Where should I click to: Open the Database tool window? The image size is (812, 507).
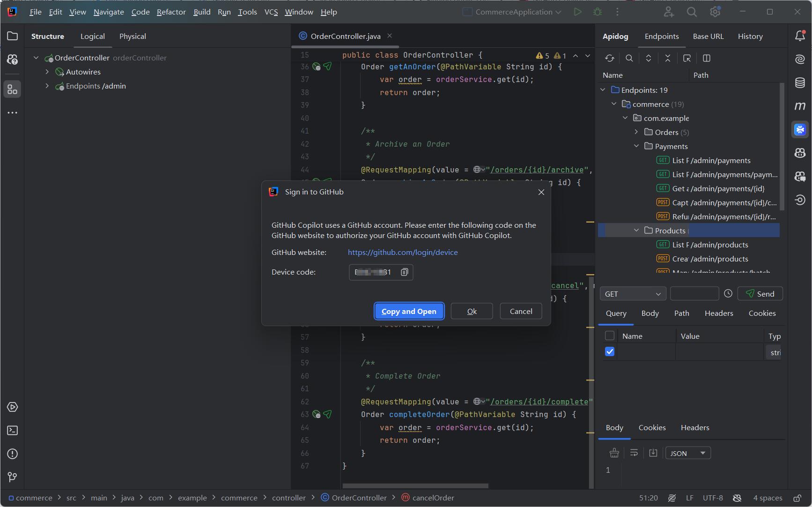[800, 82]
